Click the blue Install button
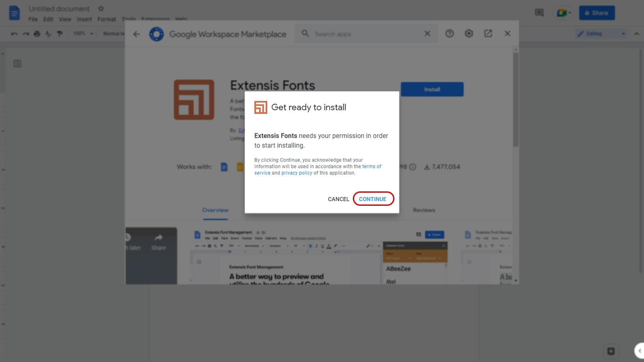 pos(432,89)
